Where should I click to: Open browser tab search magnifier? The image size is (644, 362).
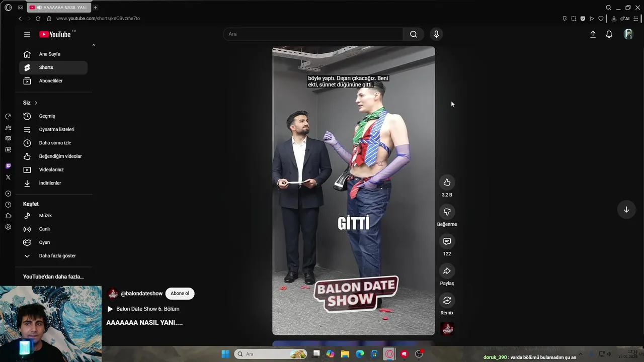608,8
